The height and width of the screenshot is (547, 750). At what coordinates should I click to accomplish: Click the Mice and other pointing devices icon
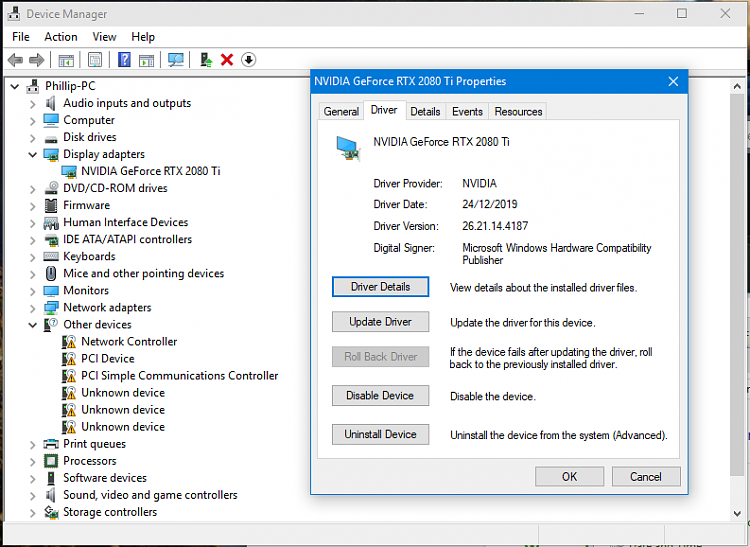(51, 274)
